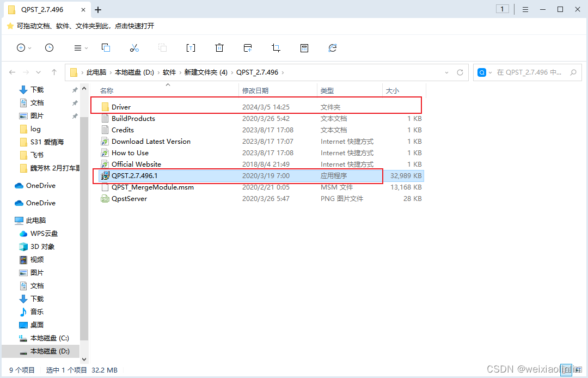Click the sidebar scroll down arrow

(x=84, y=359)
